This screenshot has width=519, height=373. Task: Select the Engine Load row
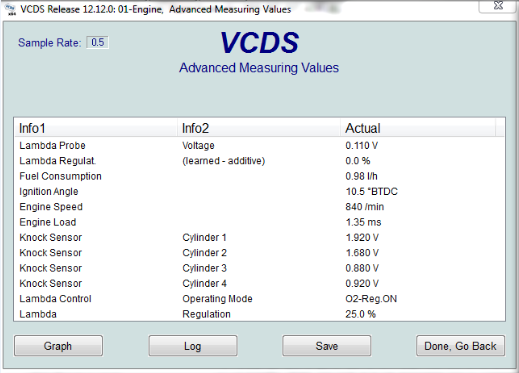click(259, 222)
